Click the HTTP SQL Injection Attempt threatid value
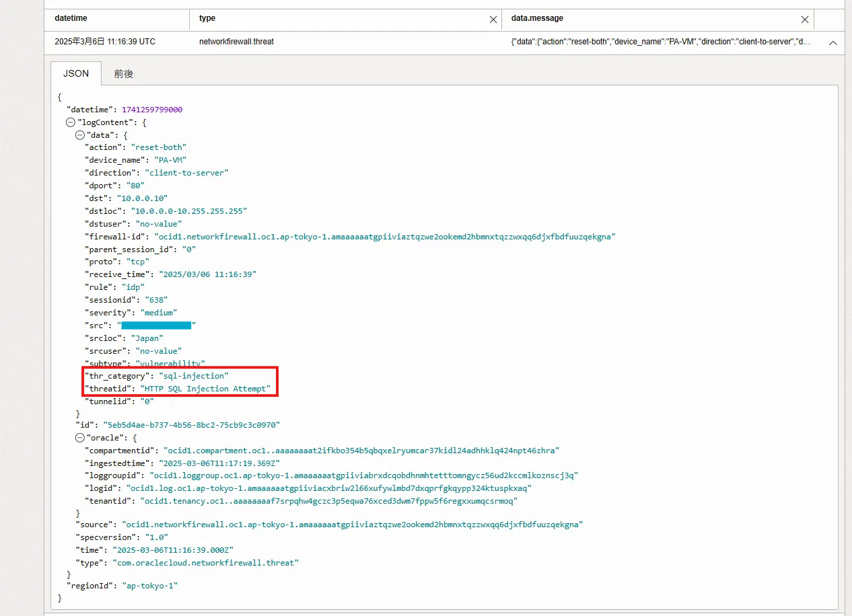The image size is (852, 616). tap(205, 389)
